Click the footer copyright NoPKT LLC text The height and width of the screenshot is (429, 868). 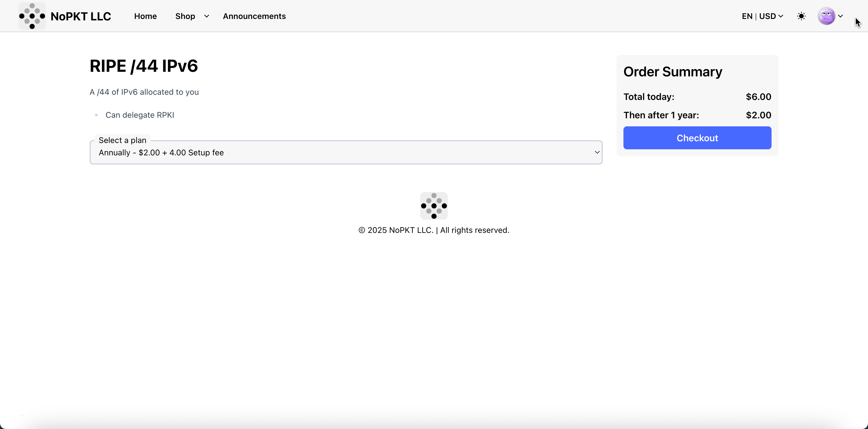click(434, 230)
